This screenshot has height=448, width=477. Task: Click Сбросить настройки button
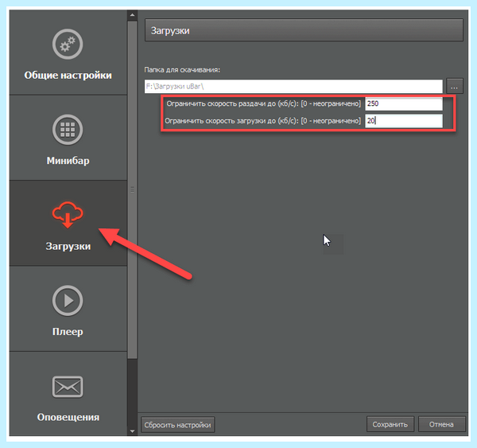coord(177,425)
